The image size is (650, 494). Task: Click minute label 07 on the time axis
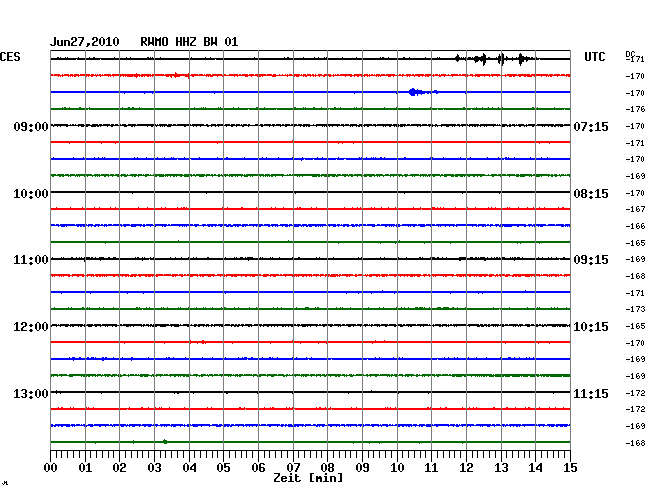(x=293, y=468)
